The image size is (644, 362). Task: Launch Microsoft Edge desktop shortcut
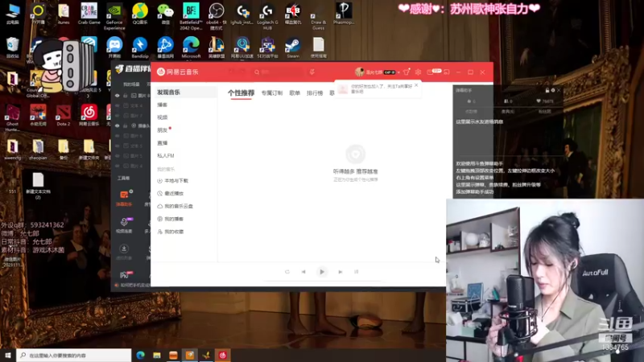click(191, 48)
